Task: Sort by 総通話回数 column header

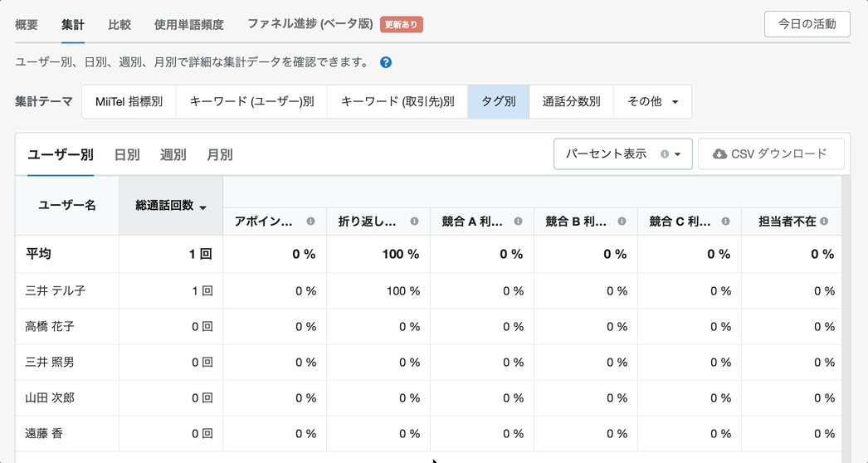Action: pos(171,206)
